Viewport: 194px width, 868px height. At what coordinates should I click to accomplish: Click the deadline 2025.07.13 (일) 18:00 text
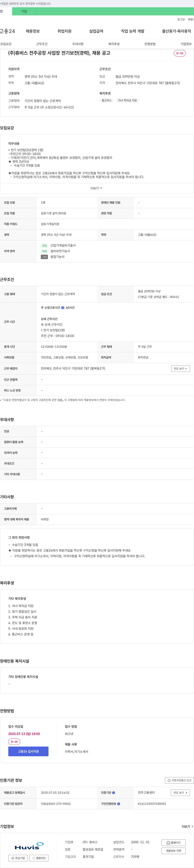coord(24,734)
